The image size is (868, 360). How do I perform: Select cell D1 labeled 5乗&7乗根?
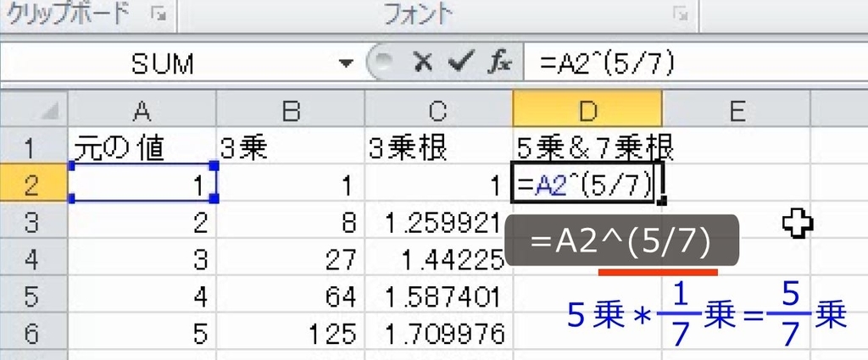[587, 147]
